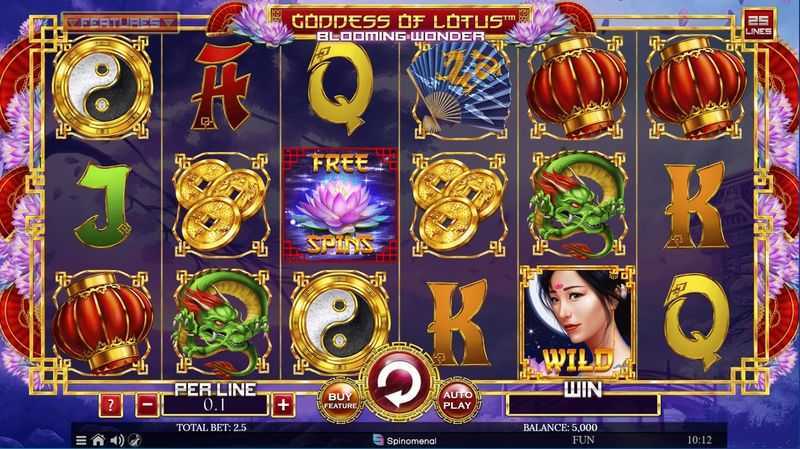800x449 pixels.
Task: Spin the reels with the red button
Action: point(398,385)
